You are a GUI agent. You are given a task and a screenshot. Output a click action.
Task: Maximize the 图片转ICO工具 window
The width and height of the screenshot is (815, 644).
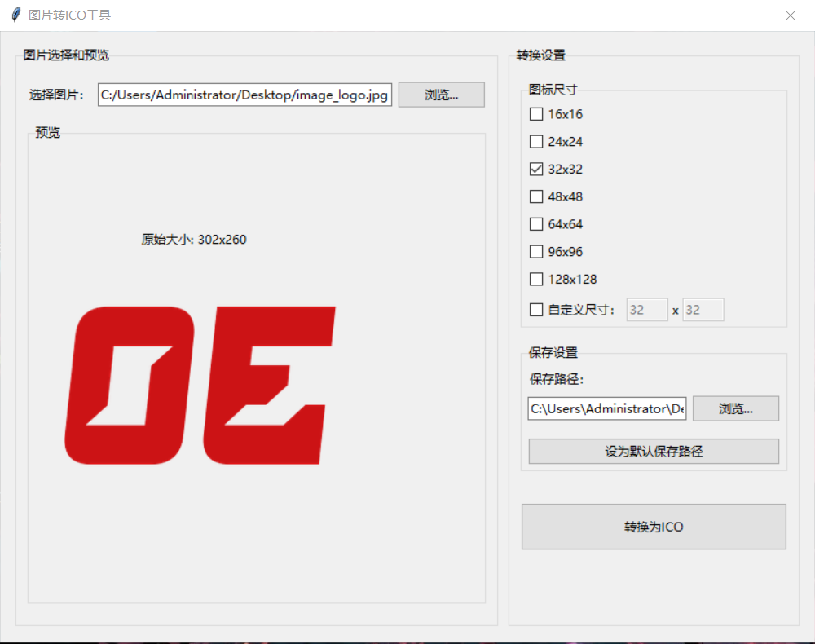coord(742,15)
